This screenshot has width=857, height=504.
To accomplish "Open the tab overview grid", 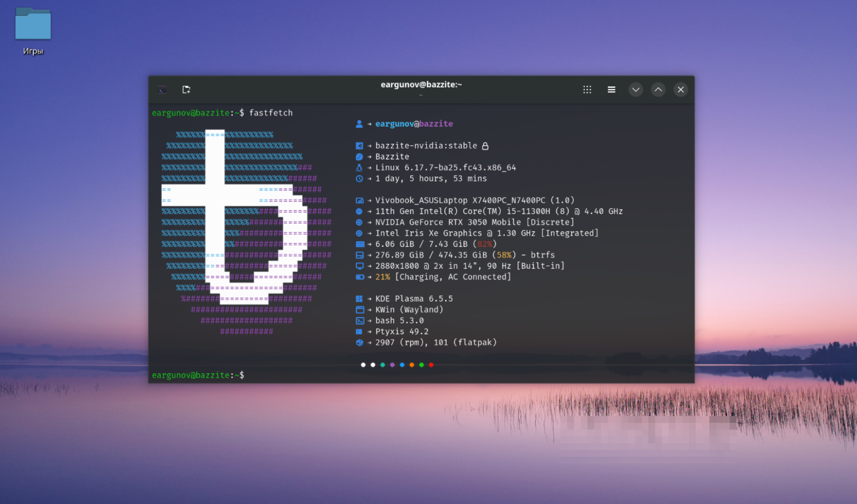I will point(587,89).
